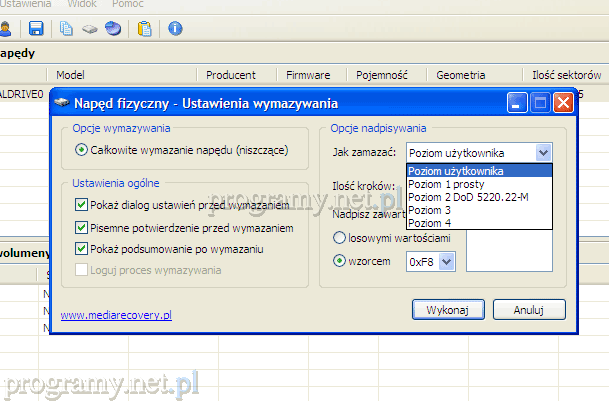Toggle 'Pokaż podsumowanie po wymazaniu' checkbox
Image resolution: width=609 pixels, height=401 pixels.
(82, 249)
